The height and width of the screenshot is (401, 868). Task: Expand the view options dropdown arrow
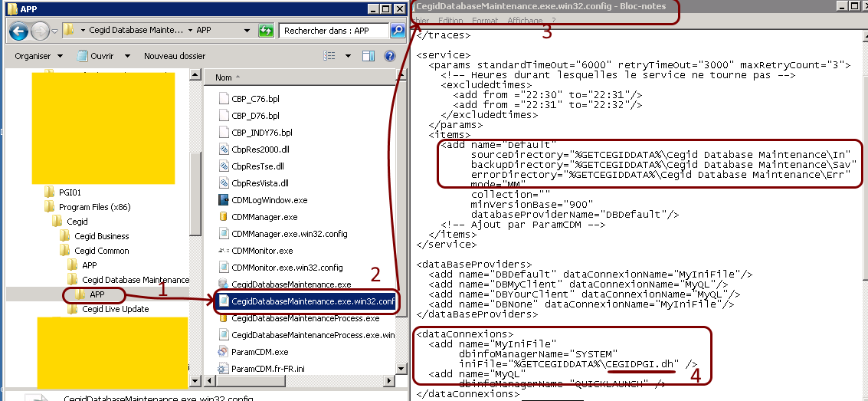click(x=348, y=56)
